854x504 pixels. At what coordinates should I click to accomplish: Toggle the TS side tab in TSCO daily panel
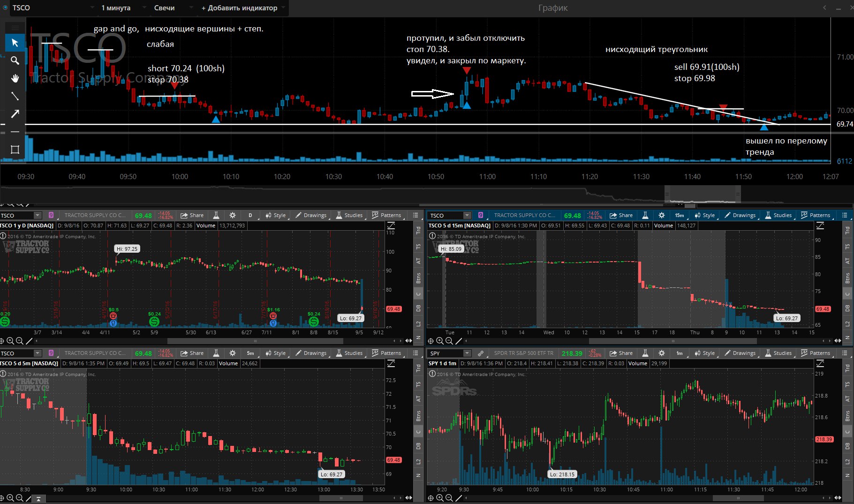(x=418, y=247)
